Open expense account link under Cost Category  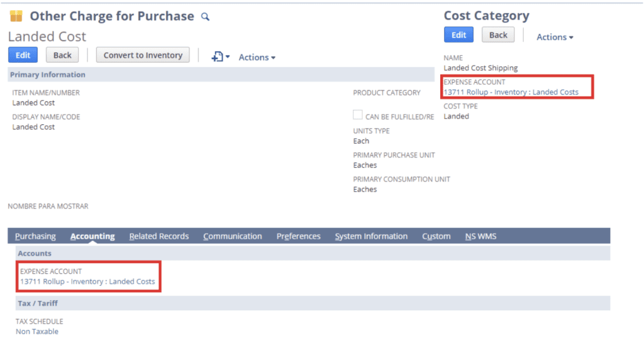[x=511, y=92]
